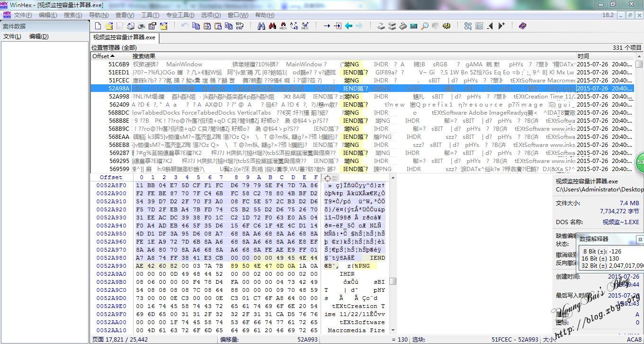Open the 文件(F) menu
The height and width of the screenshot is (344, 644).
point(23,15)
